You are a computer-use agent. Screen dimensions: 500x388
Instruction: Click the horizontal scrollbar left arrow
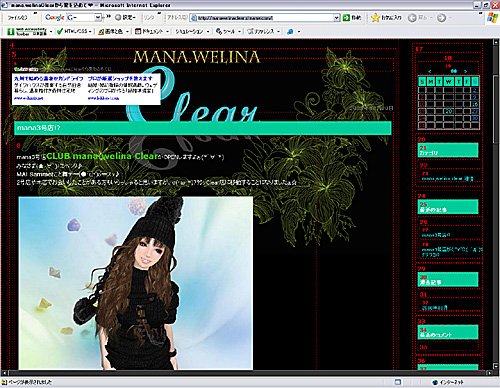(x=4, y=373)
